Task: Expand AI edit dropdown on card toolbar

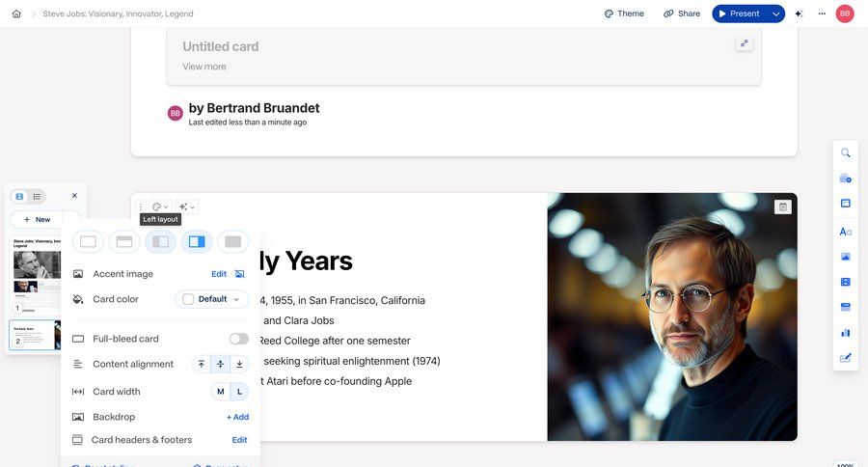Action: pos(187,206)
